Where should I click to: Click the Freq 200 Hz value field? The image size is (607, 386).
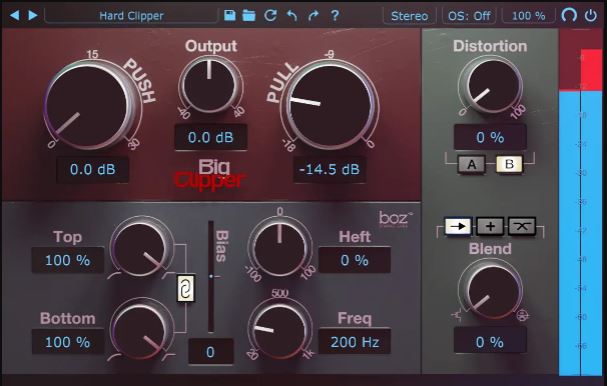click(x=355, y=342)
